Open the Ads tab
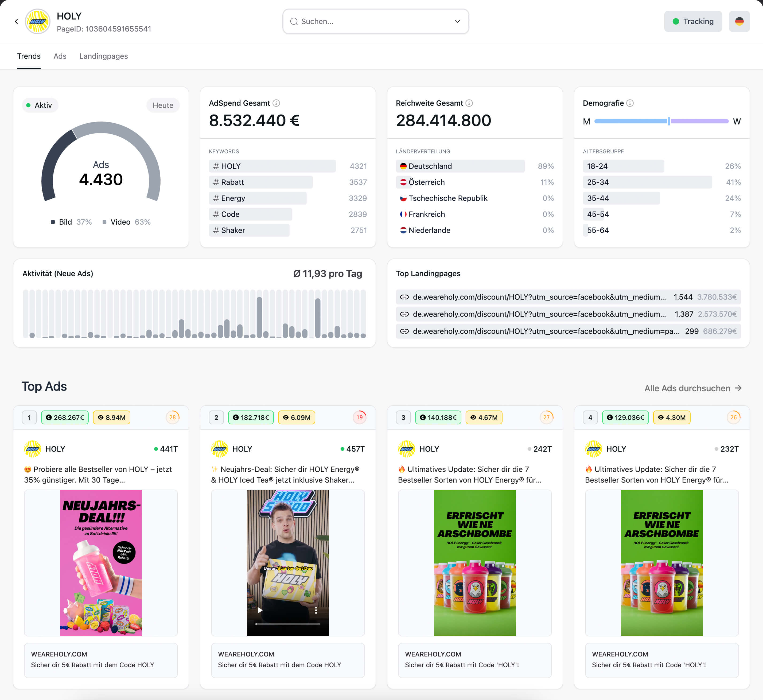Screen dimensions: 763x700 pos(60,56)
